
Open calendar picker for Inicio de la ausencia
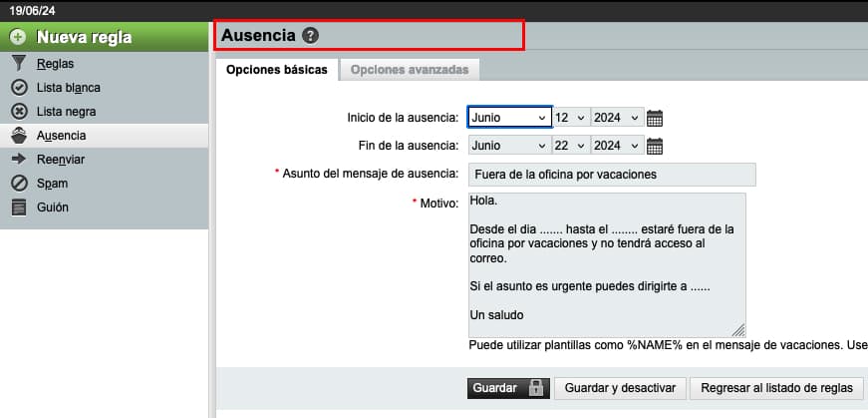pyautogui.click(x=655, y=118)
